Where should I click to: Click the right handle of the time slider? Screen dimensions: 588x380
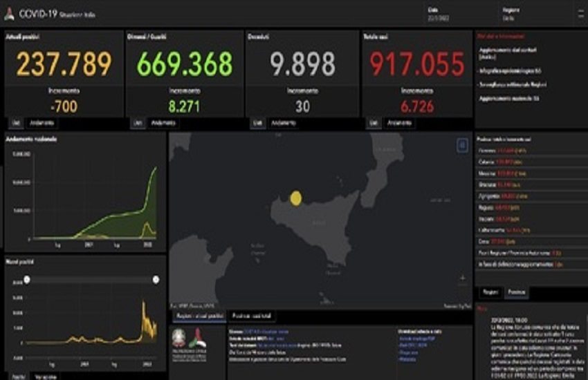156,279
